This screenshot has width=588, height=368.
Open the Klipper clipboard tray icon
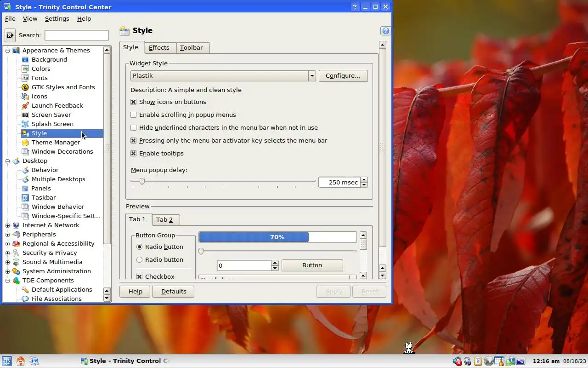478,361
